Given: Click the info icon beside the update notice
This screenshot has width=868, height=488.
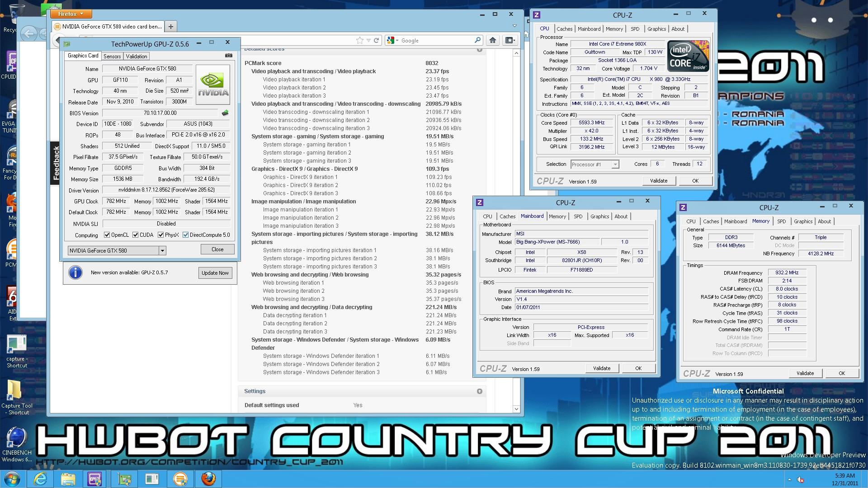Looking at the screenshot, I should (75, 272).
